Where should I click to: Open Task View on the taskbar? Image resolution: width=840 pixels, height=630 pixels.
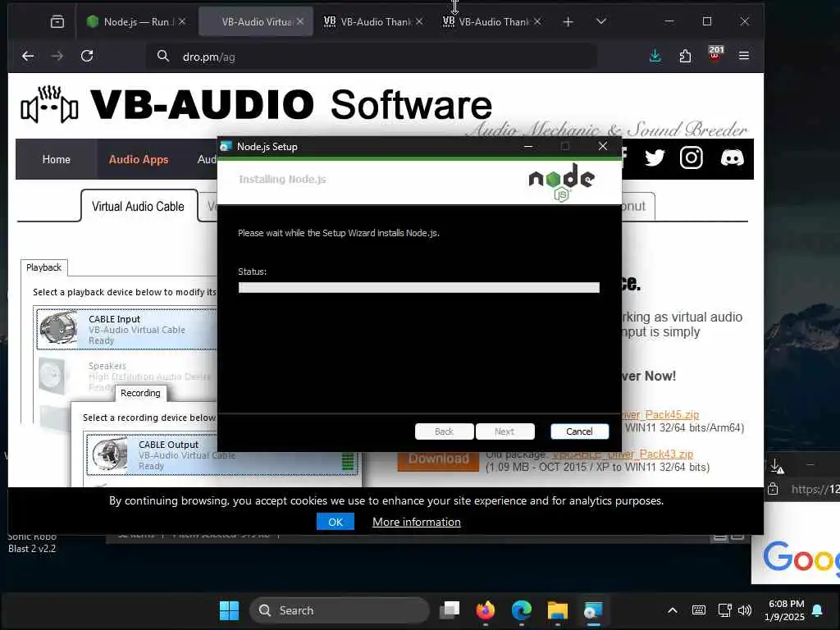[450, 610]
